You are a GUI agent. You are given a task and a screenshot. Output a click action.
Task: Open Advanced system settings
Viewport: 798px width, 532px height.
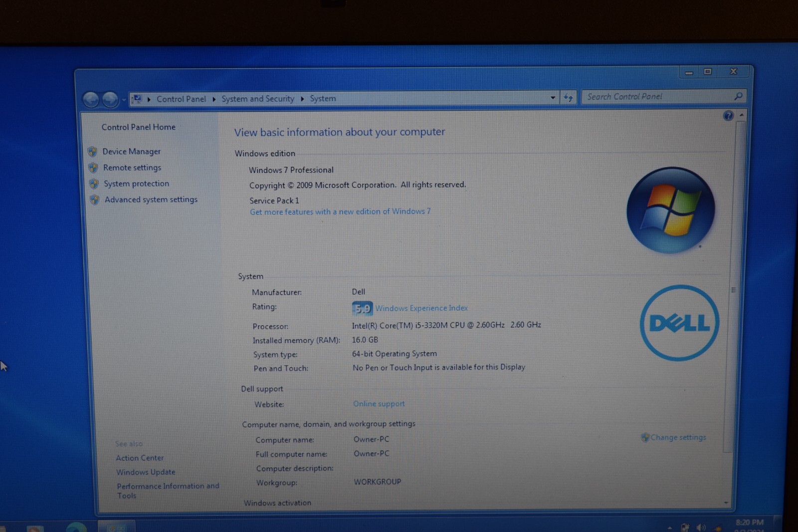pyautogui.click(x=151, y=199)
